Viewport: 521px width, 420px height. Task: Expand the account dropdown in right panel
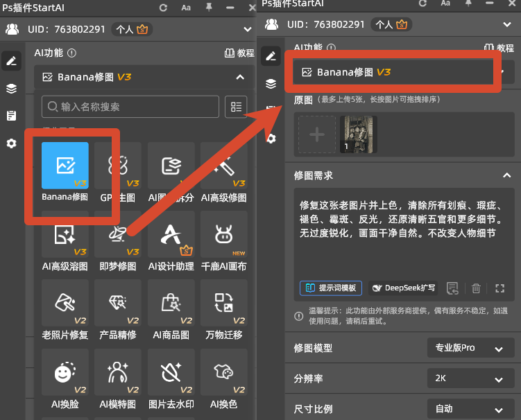click(x=507, y=24)
